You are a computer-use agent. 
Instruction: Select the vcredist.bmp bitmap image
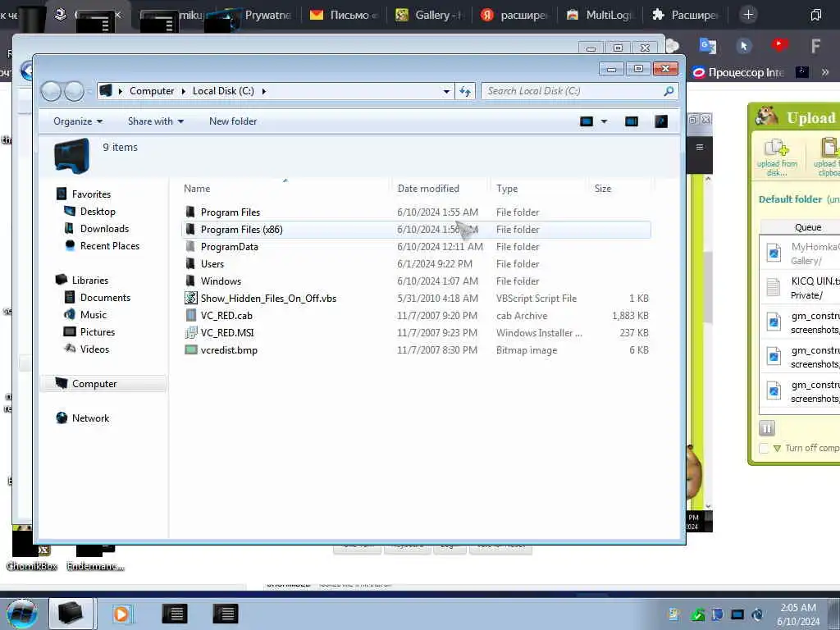(x=229, y=349)
